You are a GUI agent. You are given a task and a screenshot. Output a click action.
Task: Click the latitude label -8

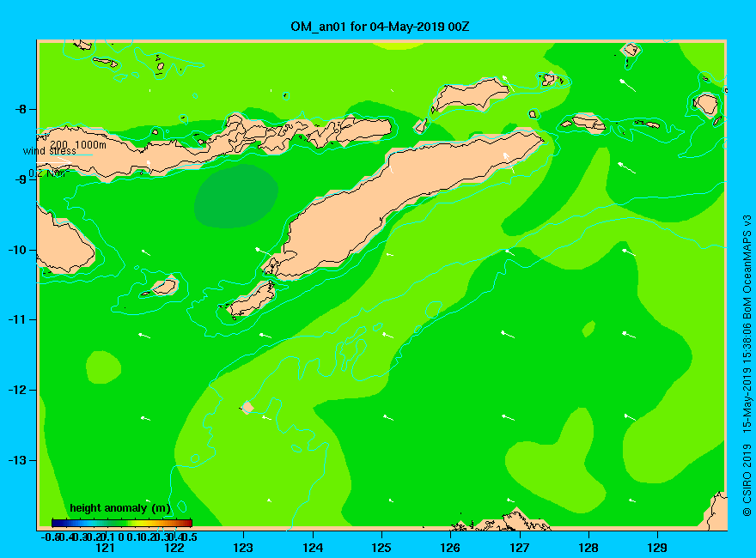(21, 109)
